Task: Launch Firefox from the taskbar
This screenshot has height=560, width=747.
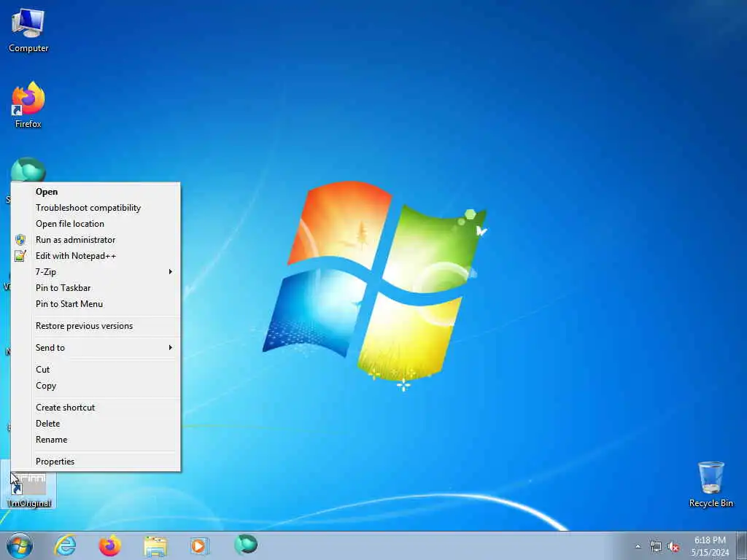Action: pos(109,545)
